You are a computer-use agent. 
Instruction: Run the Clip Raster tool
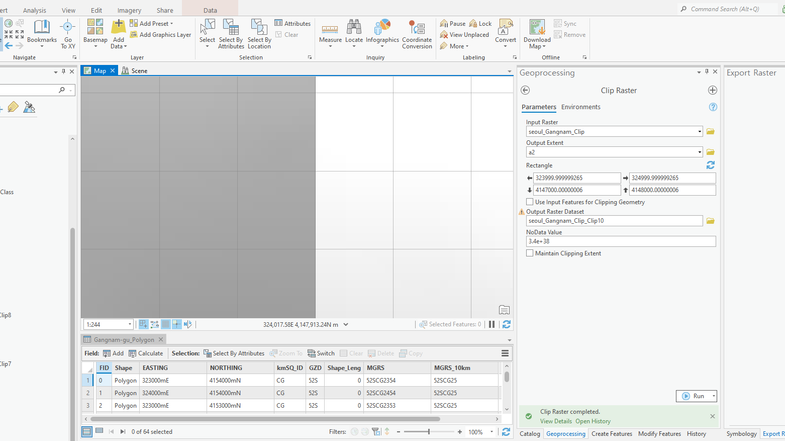click(693, 396)
